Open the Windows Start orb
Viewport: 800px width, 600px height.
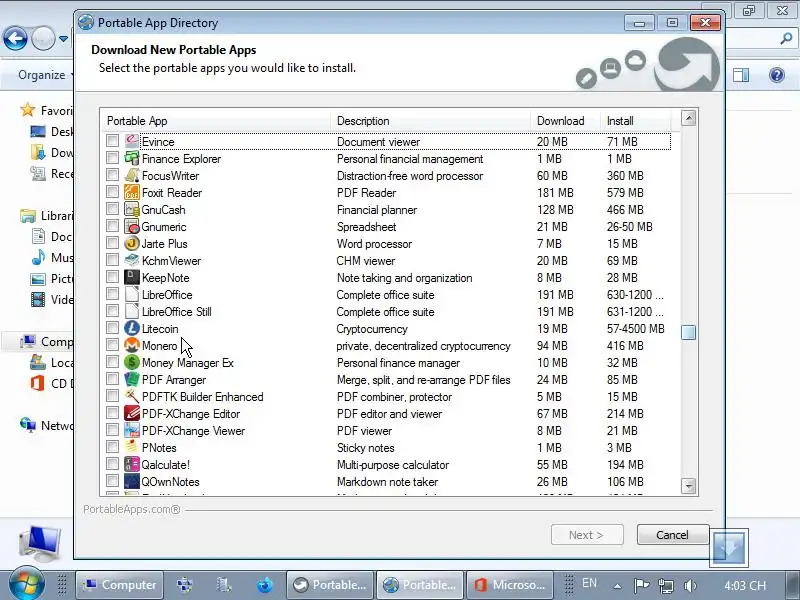(x=27, y=584)
